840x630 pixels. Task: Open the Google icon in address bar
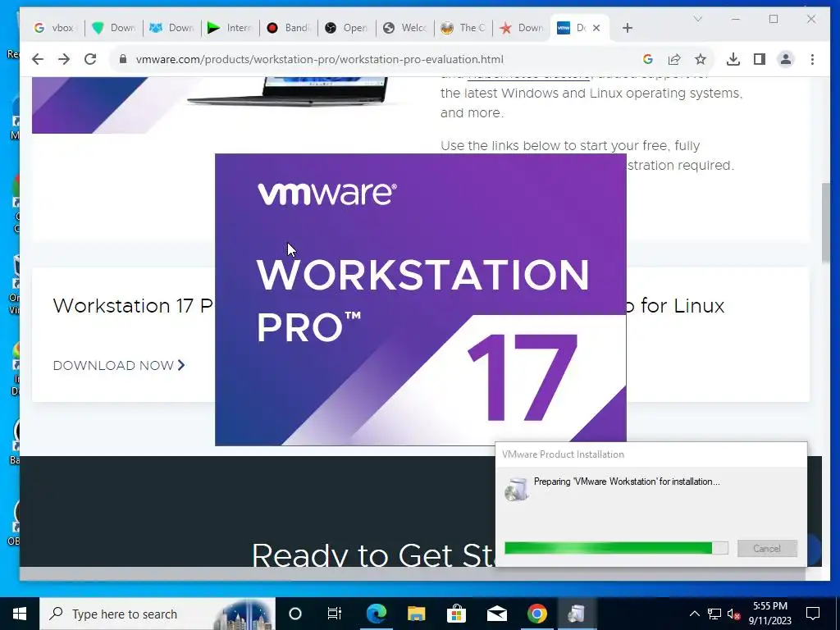click(648, 59)
